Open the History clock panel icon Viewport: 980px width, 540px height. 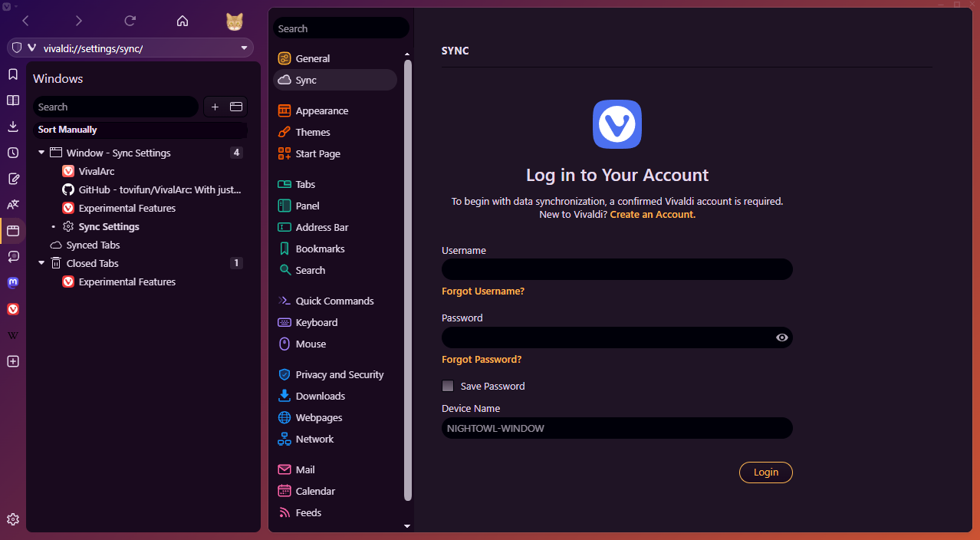(13, 153)
